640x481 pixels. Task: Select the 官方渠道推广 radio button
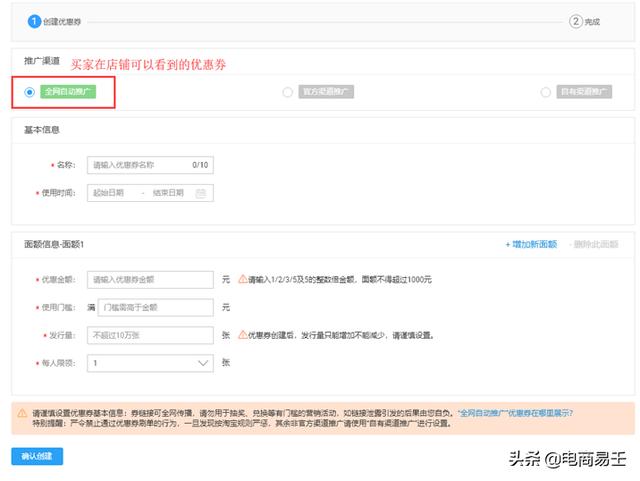[x=289, y=92]
